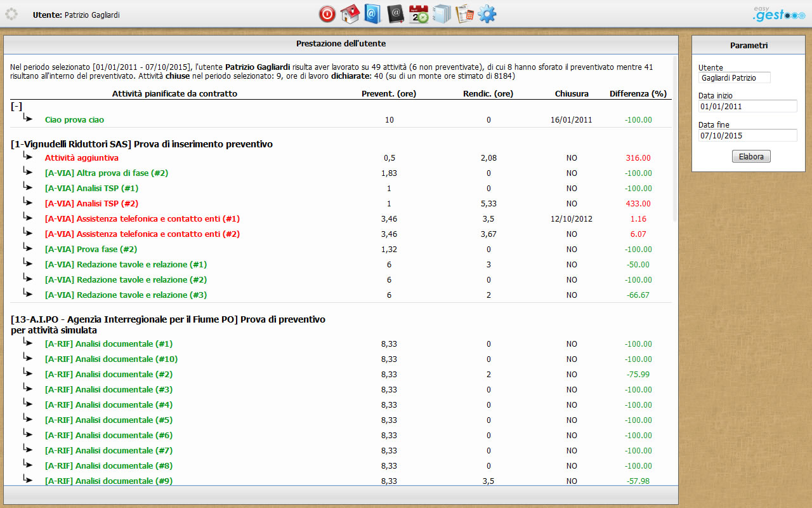Click the -66.67 difference value
The height and width of the screenshot is (508, 812).
point(638,295)
